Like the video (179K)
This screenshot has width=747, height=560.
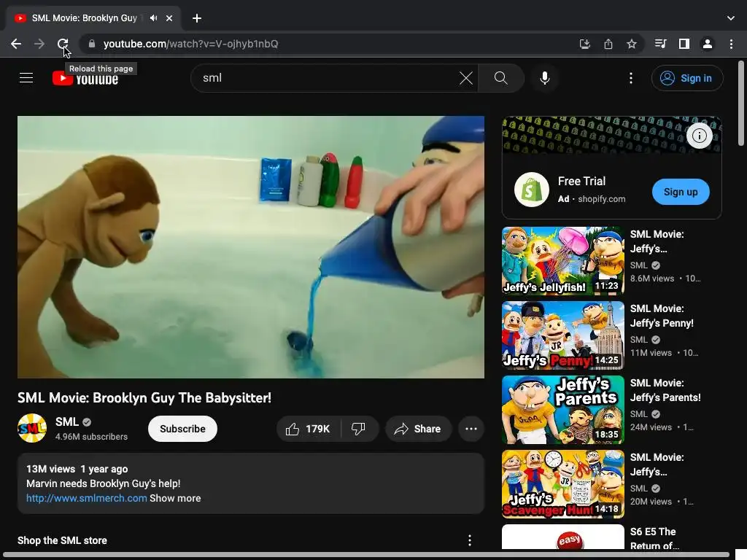tap(309, 429)
